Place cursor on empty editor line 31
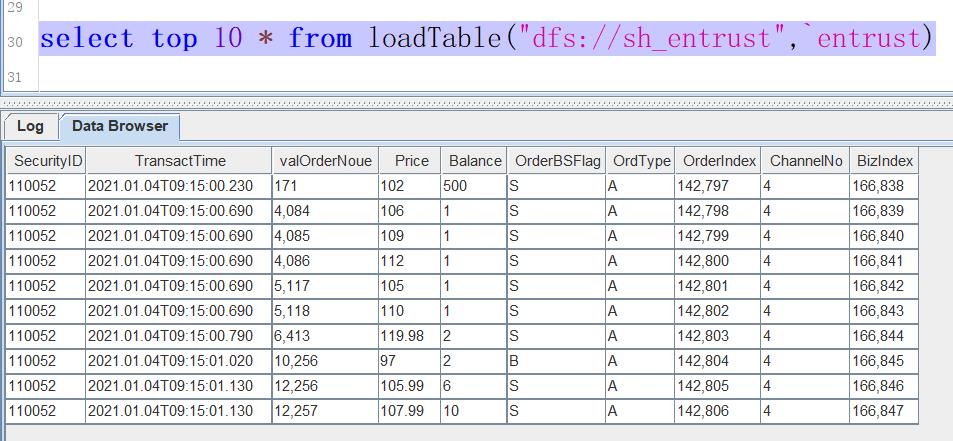This screenshot has height=441, width=953. (x=400, y=77)
